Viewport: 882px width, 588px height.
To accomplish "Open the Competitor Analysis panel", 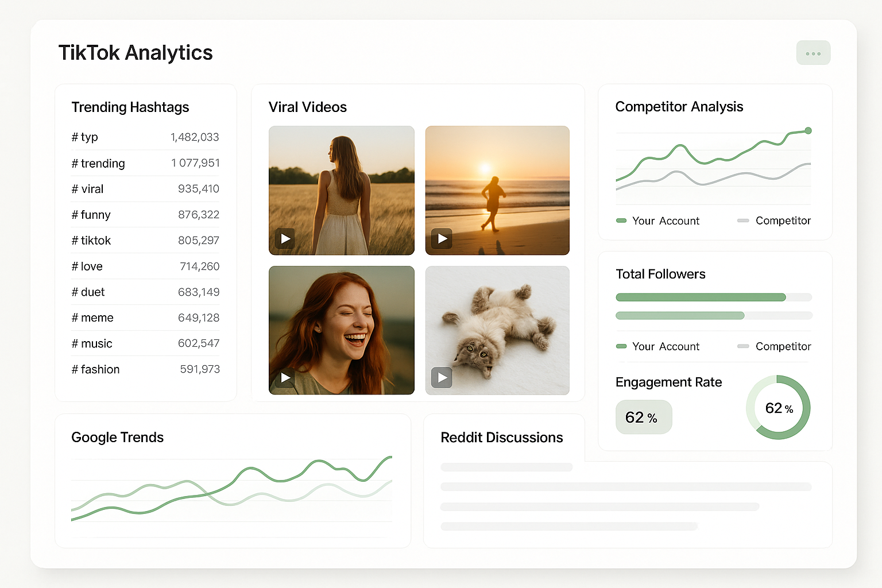I will click(679, 107).
